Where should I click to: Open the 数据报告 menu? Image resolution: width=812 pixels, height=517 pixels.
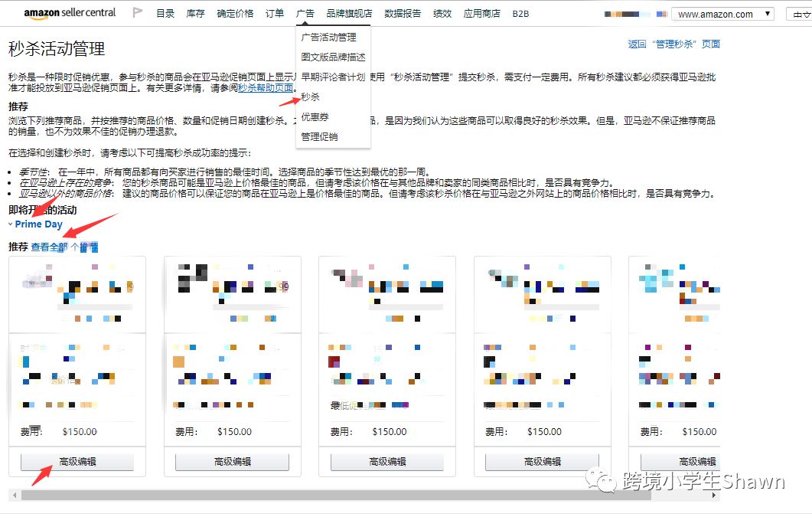tap(403, 14)
